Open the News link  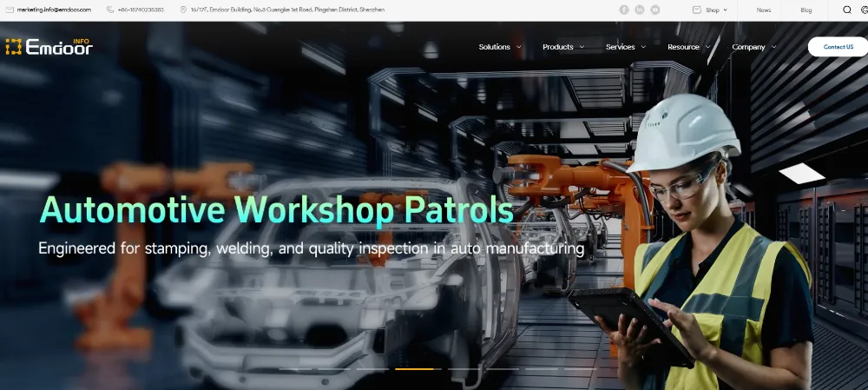(x=764, y=10)
